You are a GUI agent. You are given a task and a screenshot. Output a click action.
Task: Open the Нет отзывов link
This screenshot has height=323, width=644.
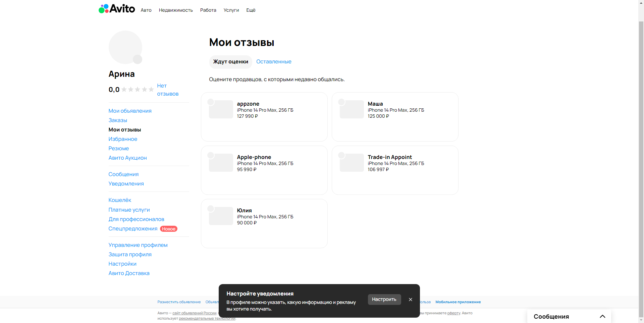pyautogui.click(x=168, y=90)
